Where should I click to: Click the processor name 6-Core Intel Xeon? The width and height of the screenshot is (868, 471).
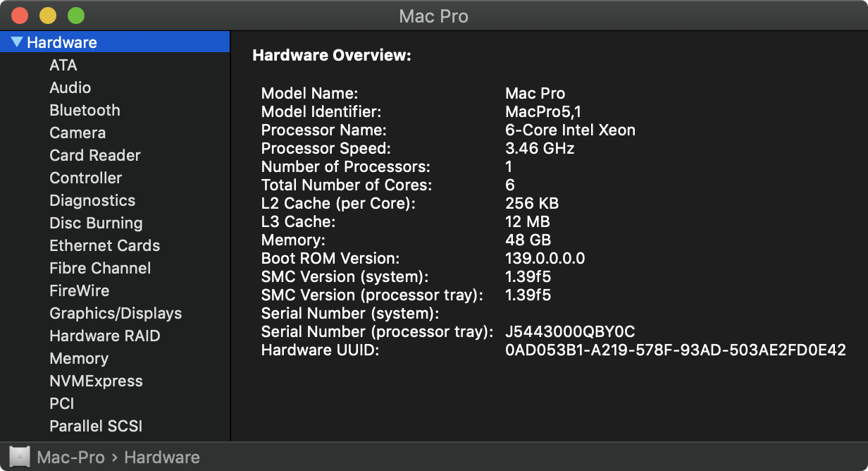click(570, 130)
